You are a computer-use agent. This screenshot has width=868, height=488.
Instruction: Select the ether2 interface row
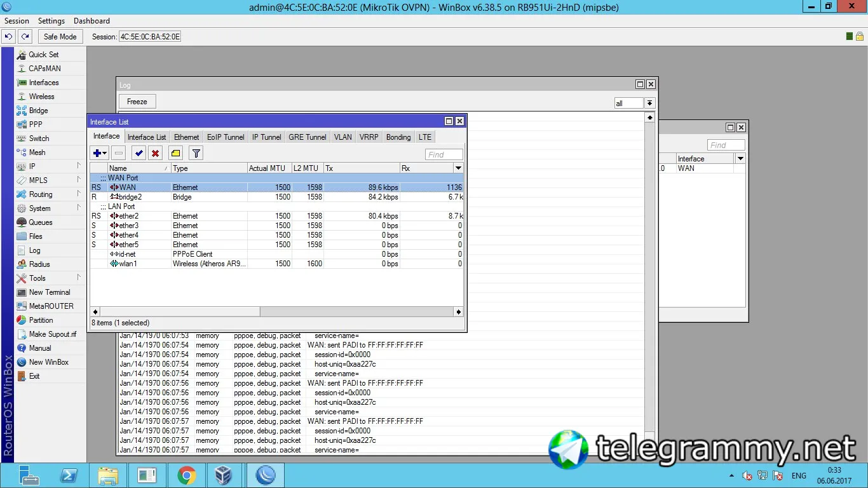[x=276, y=216]
